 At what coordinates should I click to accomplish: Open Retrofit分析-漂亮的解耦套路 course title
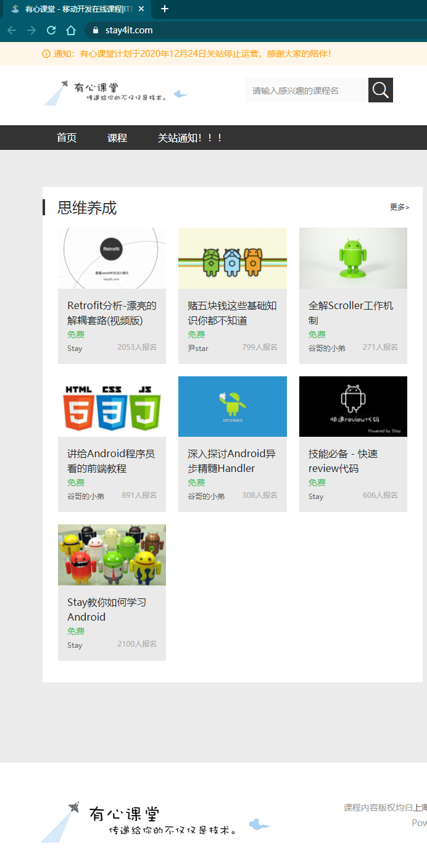[112, 313]
